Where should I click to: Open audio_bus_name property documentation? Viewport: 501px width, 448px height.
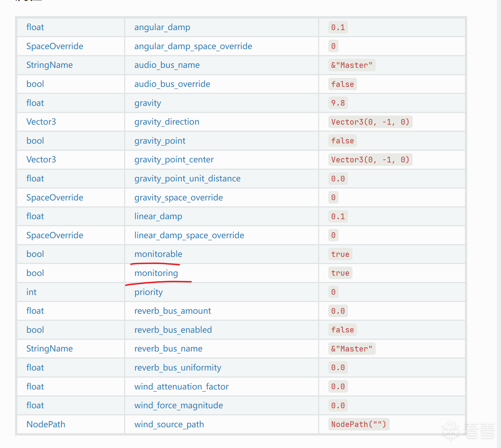pos(167,65)
